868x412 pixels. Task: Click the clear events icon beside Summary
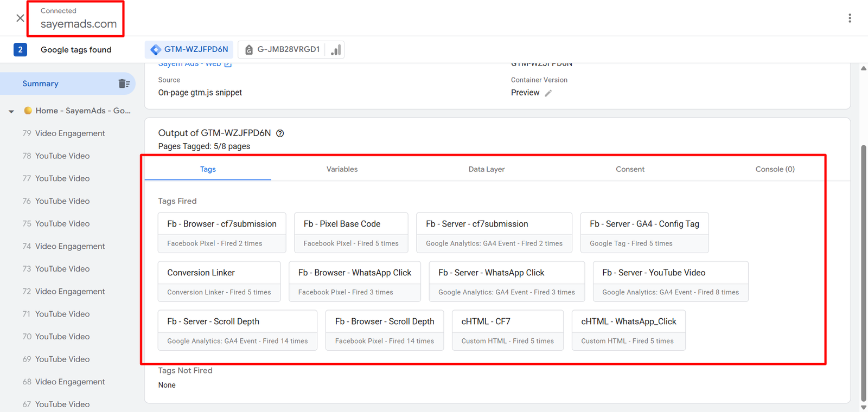[124, 83]
